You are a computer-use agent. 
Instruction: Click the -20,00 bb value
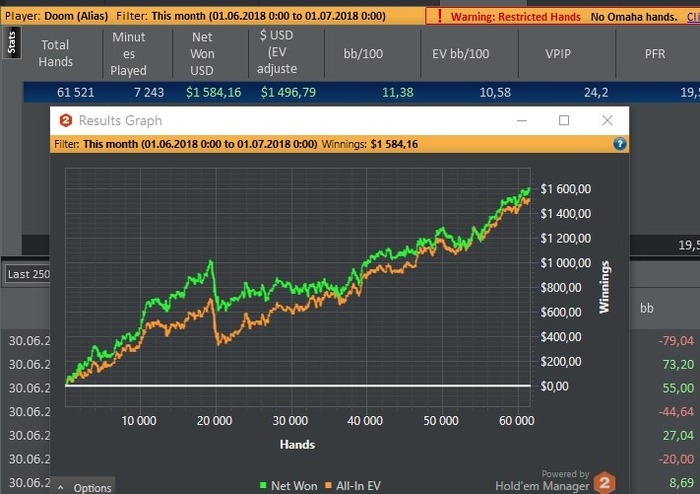[676, 459]
